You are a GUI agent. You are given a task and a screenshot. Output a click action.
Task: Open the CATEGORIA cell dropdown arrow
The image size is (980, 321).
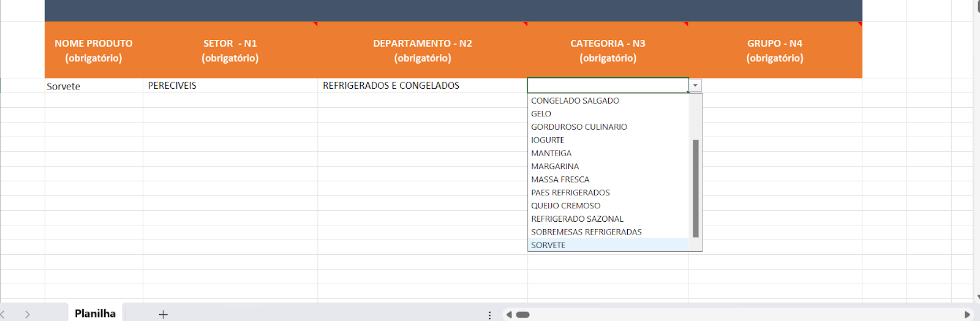pyautogui.click(x=695, y=86)
